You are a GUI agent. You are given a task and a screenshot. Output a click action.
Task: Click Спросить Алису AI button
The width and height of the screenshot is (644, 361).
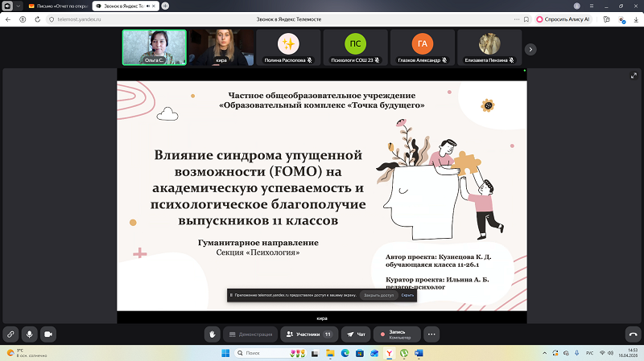point(563,19)
